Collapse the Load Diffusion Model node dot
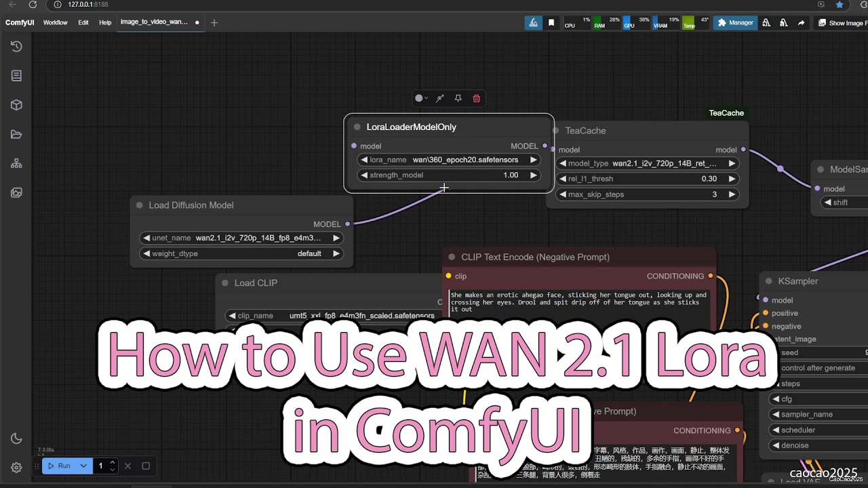868x488 pixels. 140,205
